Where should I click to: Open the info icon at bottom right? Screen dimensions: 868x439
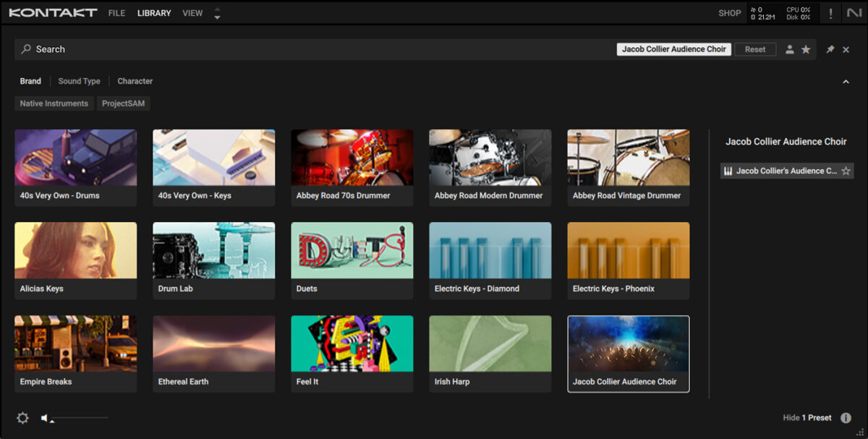tap(846, 418)
